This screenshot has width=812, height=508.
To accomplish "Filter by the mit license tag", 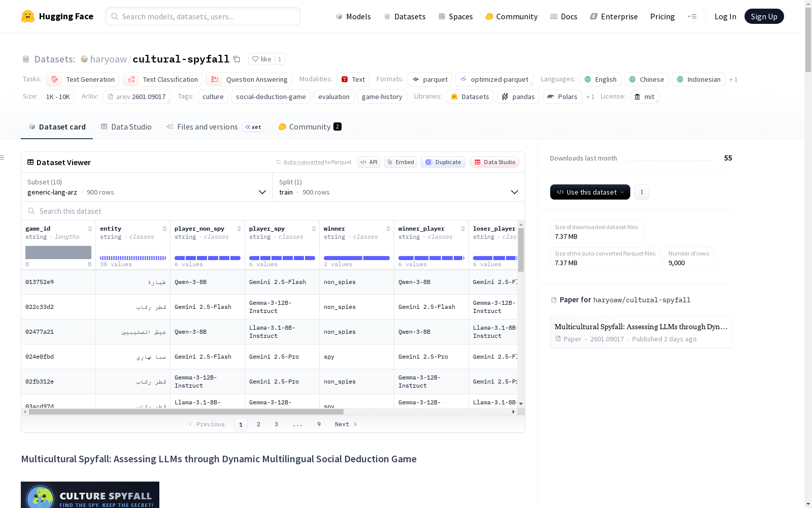I will click(x=645, y=97).
